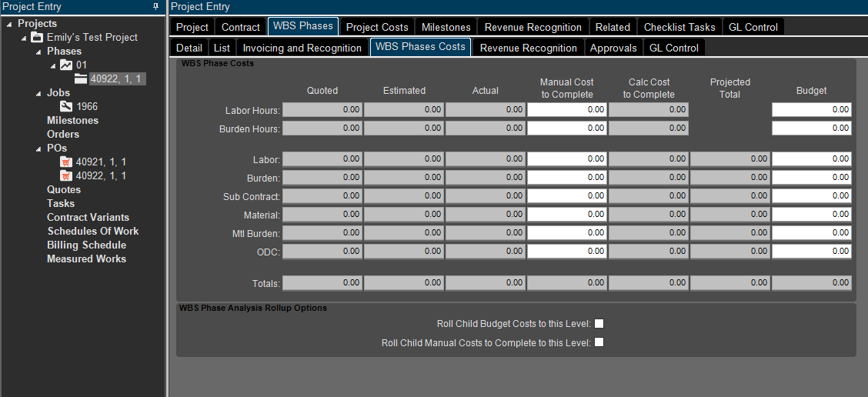Open the Milestones tab
Image resolution: width=868 pixels, height=397 pixels.
click(x=446, y=27)
